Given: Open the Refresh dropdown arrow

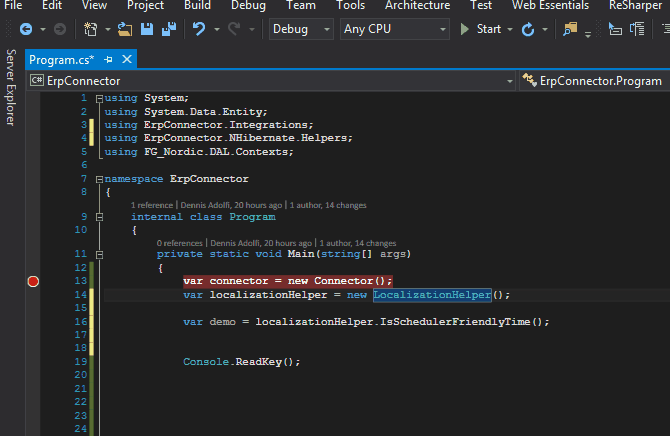Looking at the screenshot, I should 545,29.
